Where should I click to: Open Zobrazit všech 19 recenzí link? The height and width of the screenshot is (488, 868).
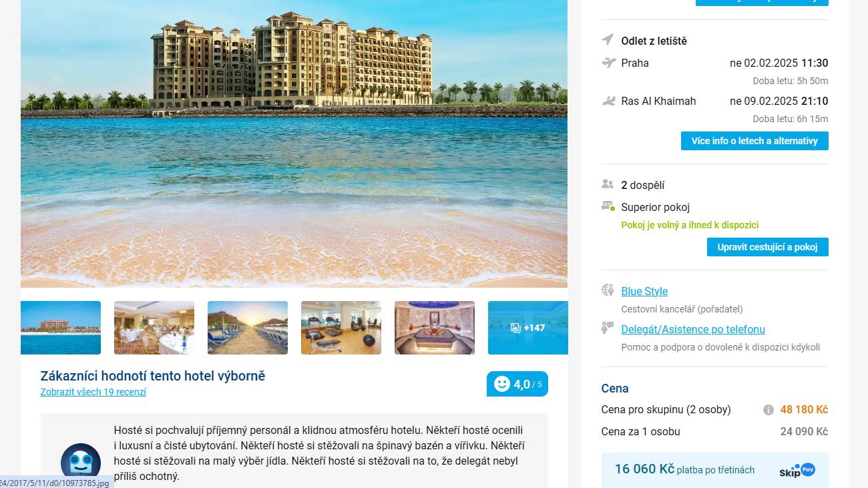coord(93,392)
